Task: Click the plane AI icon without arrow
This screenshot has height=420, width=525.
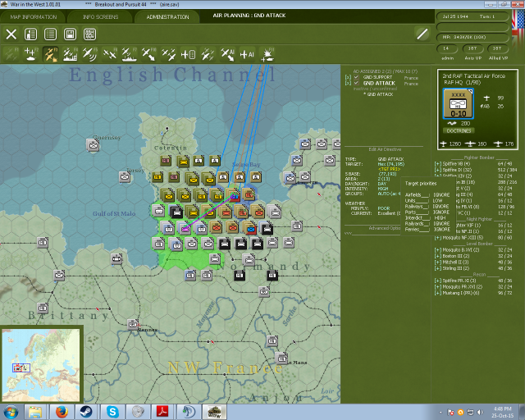Action: [x=247, y=54]
